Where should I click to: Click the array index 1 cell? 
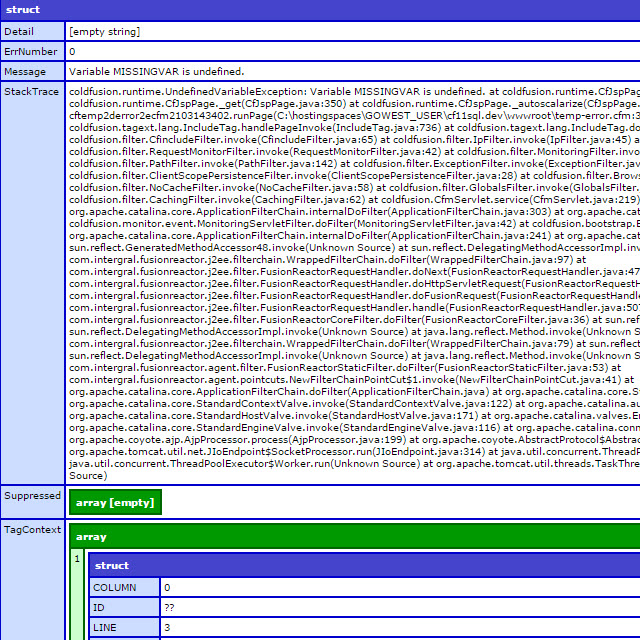[x=77, y=595]
